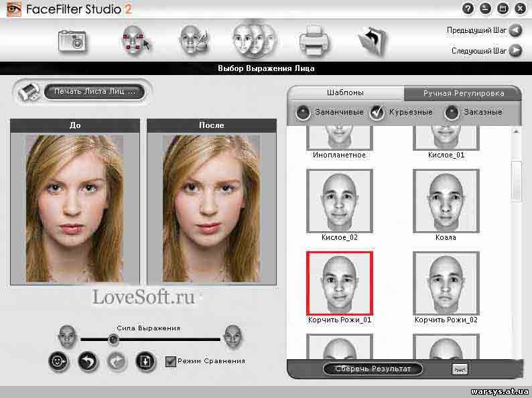Click the После after photo preview

(212, 208)
